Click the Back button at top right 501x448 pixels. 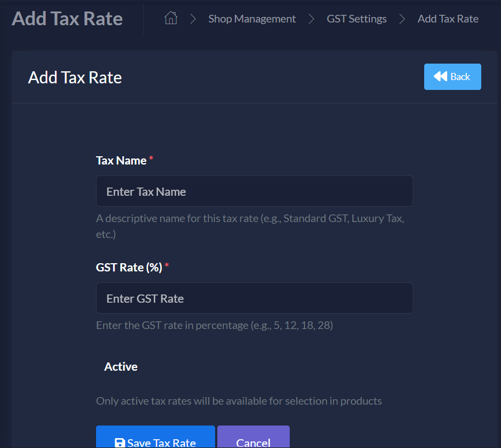pos(452,77)
